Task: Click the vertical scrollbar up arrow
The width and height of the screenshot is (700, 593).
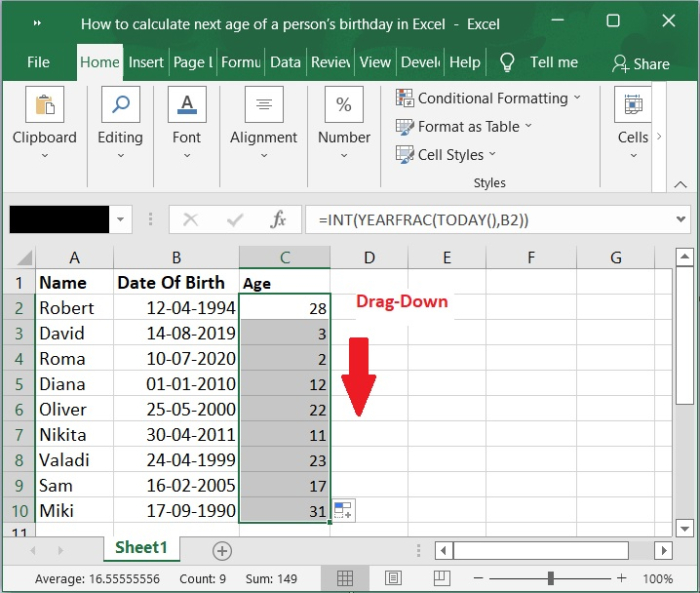Action: [x=684, y=257]
